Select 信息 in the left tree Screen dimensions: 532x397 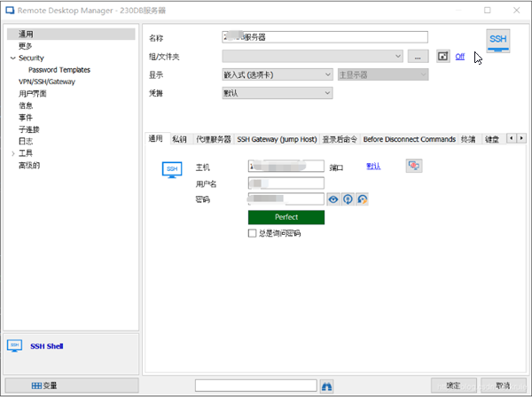[26, 105]
